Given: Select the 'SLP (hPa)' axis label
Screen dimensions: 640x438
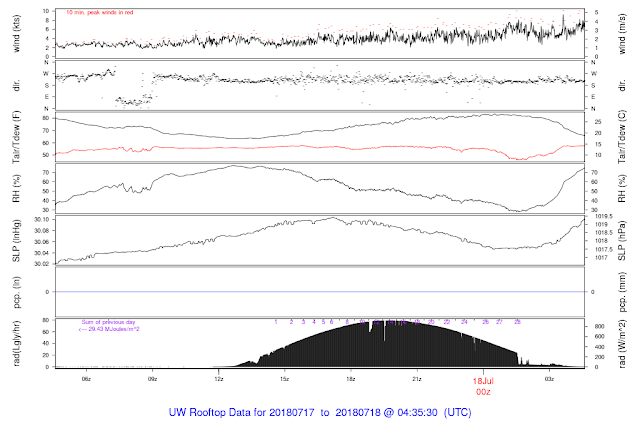Looking at the screenshot, I should 622,241.
